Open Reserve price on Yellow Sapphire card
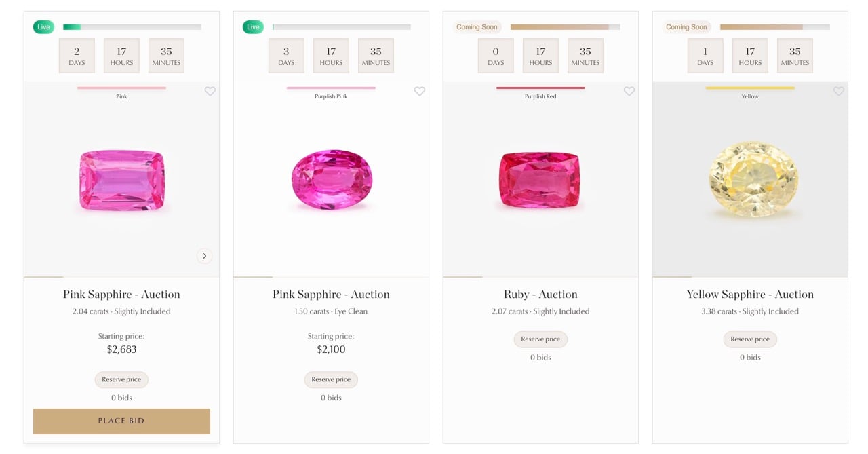 [x=750, y=339]
